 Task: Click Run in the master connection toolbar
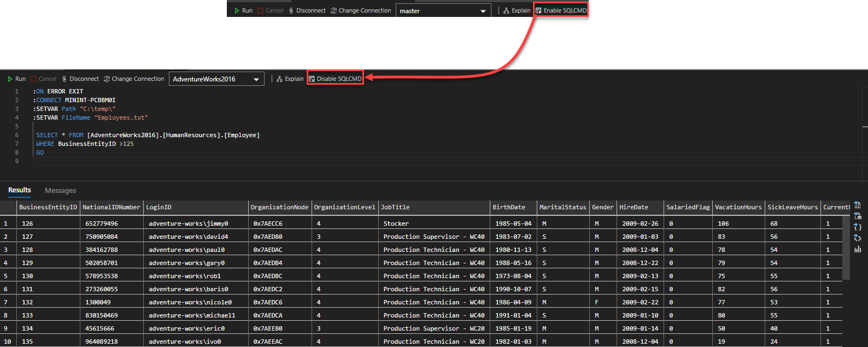(244, 10)
